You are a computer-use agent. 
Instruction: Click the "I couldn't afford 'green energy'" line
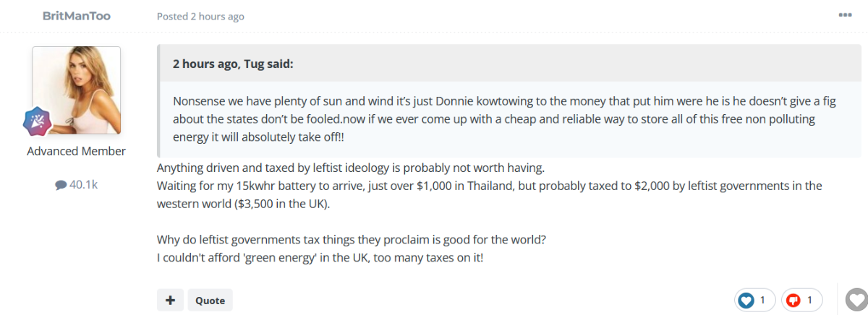(x=320, y=256)
